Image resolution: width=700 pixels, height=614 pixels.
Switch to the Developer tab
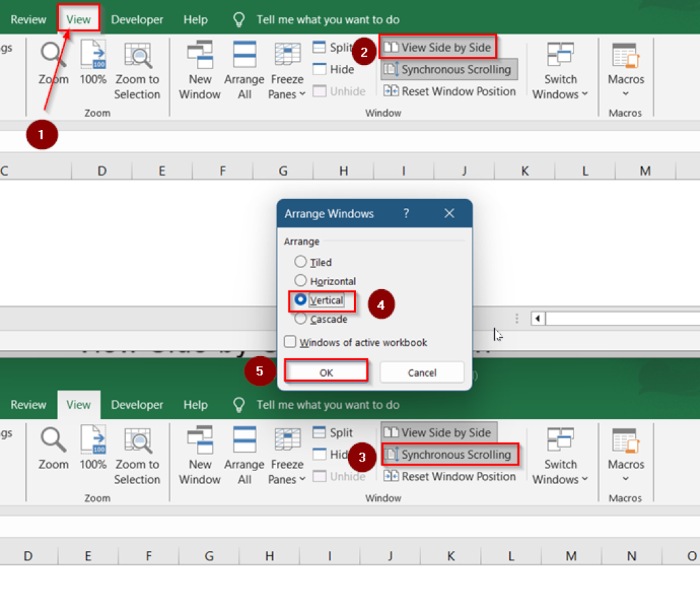click(137, 19)
